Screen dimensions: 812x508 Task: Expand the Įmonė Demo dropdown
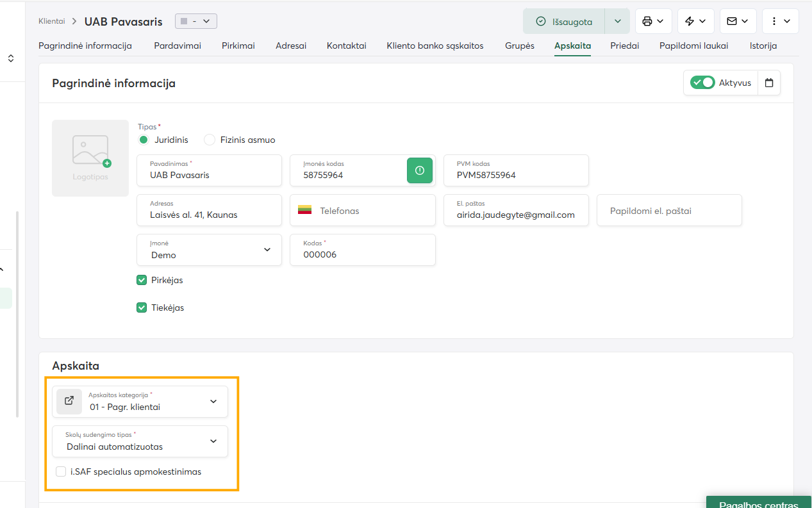(x=267, y=250)
